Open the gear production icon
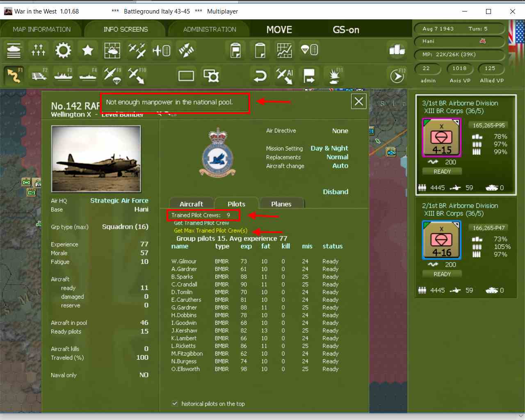Image resolution: width=525 pixels, height=420 pixels. tap(63, 50)
